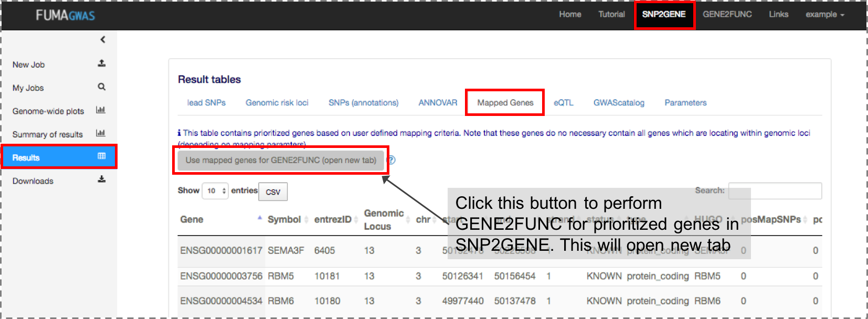Click the SEMA3F symbol cell
Image resolution: width=868 pixels, height=319 pixels.
pos(285,250)
